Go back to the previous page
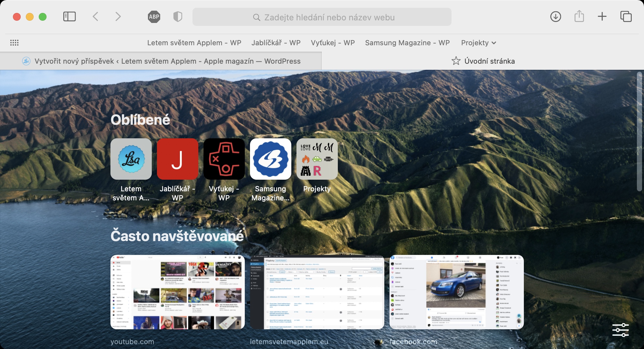 tap(95, 17)
